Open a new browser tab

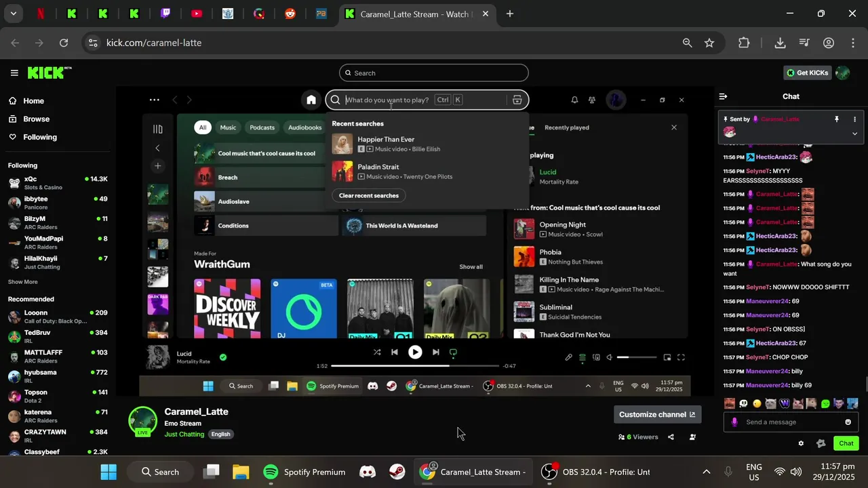point(509,14)
